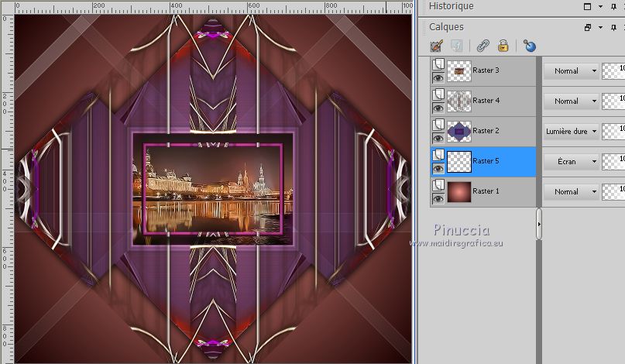Click opacity slider of Raster 1
This screenshot has width=625, height=364.
pos(613,192)
